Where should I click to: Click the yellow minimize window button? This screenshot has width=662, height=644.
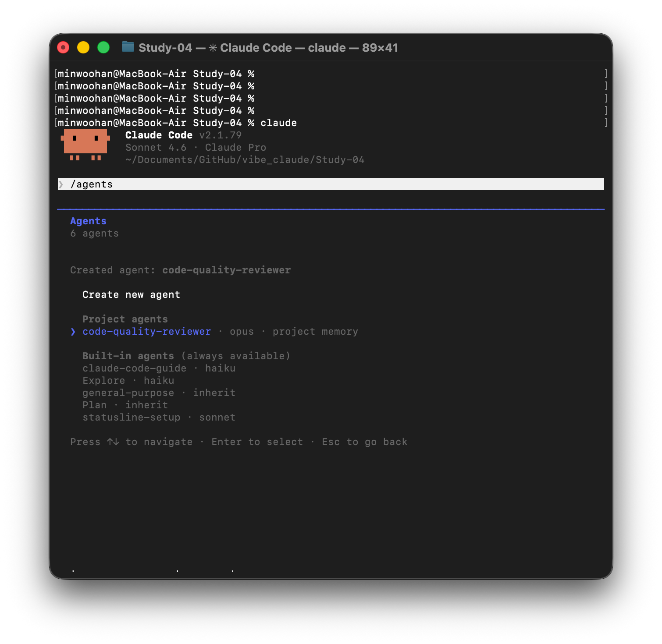pyautogui.click(x=83, y=47)
